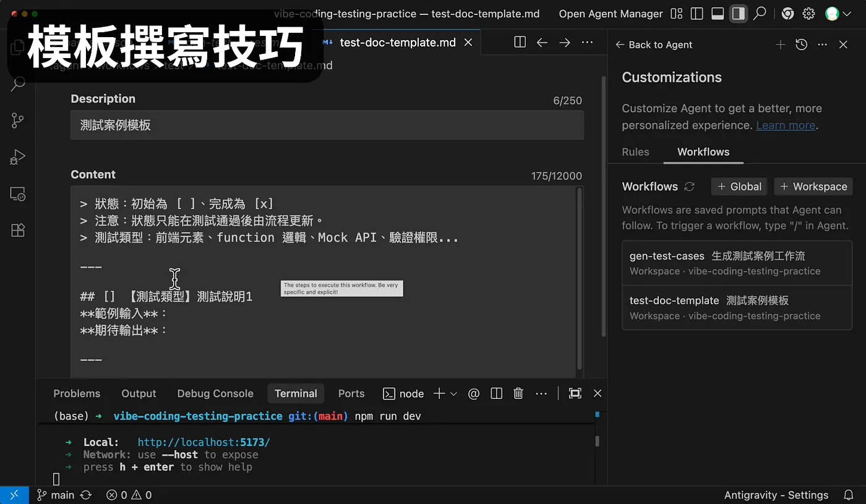The width and height of the screenshot is (866, 504).
Task: Open Search in the activity bar
Action: (18, 83)
